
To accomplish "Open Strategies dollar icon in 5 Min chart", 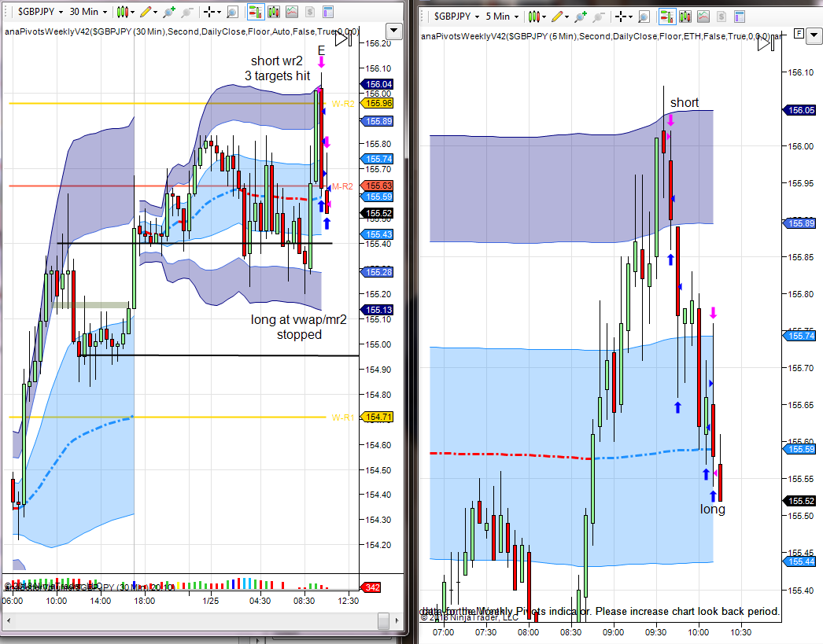I will coord(722,17).
